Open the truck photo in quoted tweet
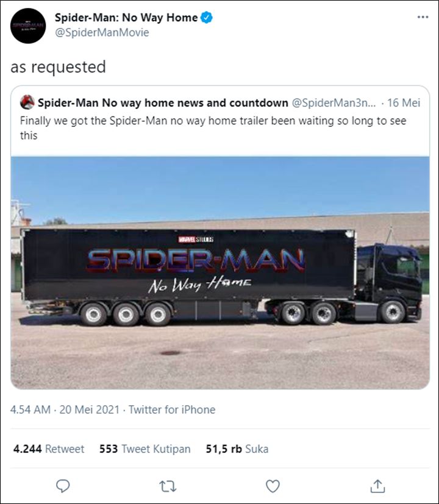The image size is (439, 504). [220, 272]
